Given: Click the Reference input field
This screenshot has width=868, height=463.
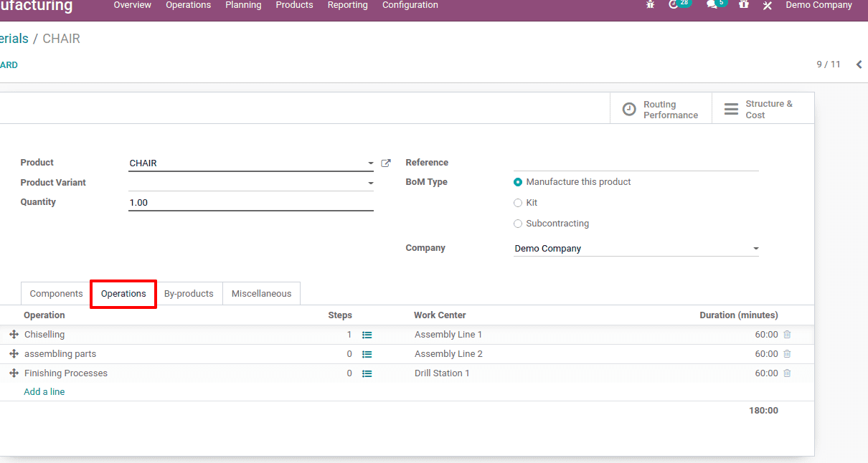Looking at the screenshot, I should click(636, 163).
